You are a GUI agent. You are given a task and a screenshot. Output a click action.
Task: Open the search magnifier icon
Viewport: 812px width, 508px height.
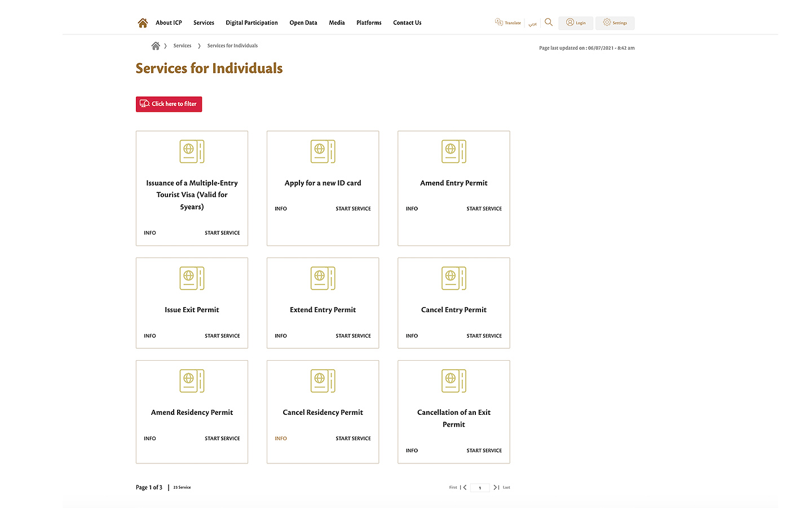tap(549, 23)
